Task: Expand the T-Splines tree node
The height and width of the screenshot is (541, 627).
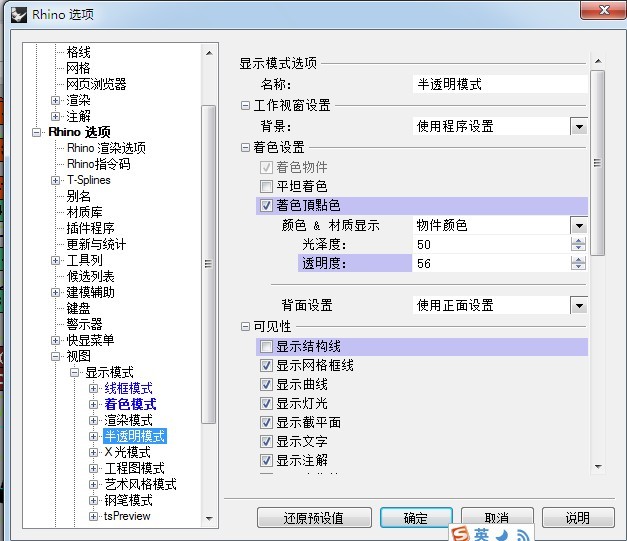Action: tap(56, 180)
